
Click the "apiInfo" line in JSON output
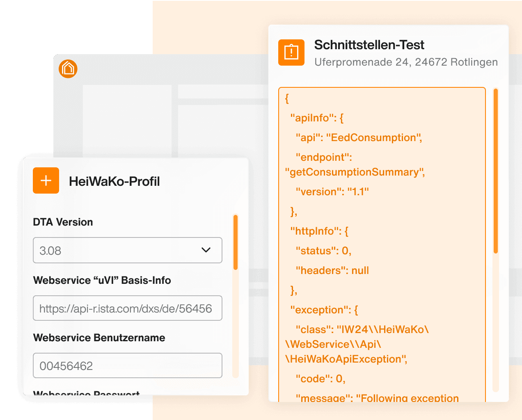coord(317,118)
